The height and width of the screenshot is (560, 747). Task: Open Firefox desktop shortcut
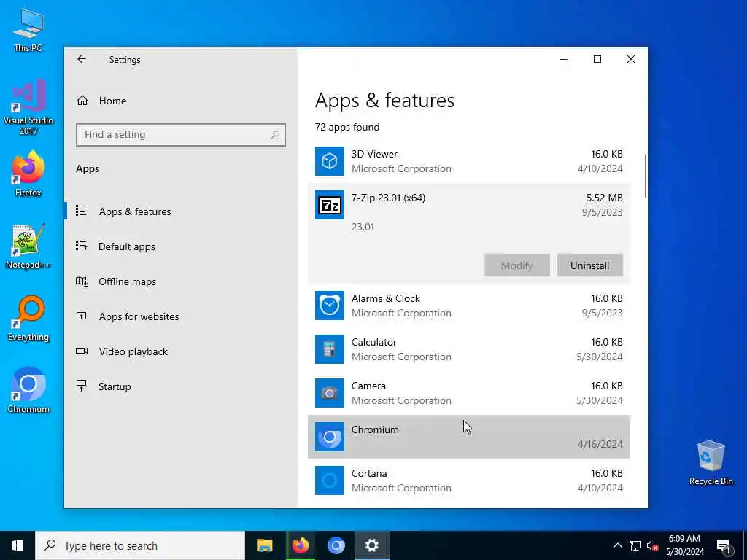pyautogui.click(x=28, y=174)
